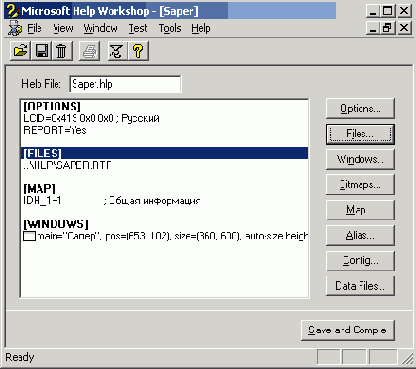Maximize the Microsoft Help Workshop window
Viewport: 416px width, 369px height.
click(388, 11)
